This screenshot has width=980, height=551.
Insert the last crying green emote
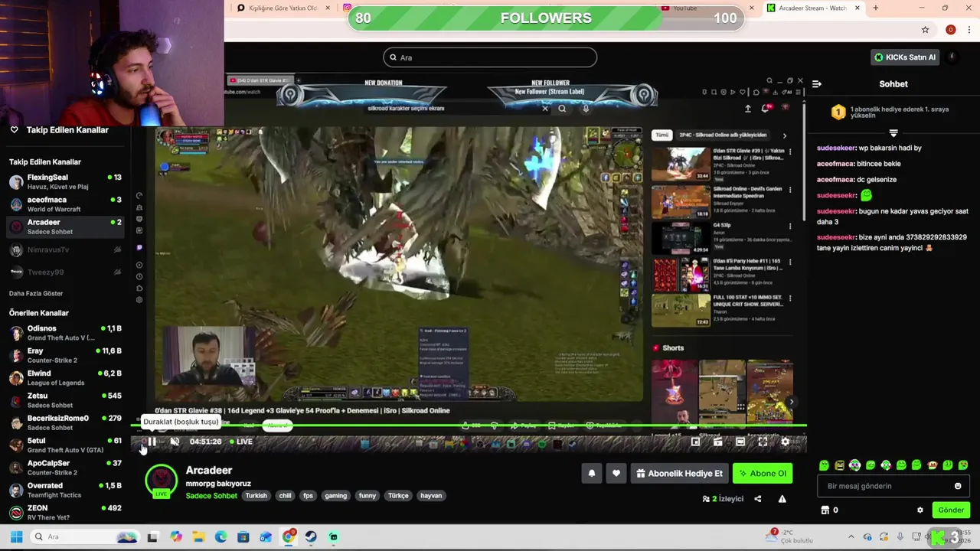[x=963, y=465]
